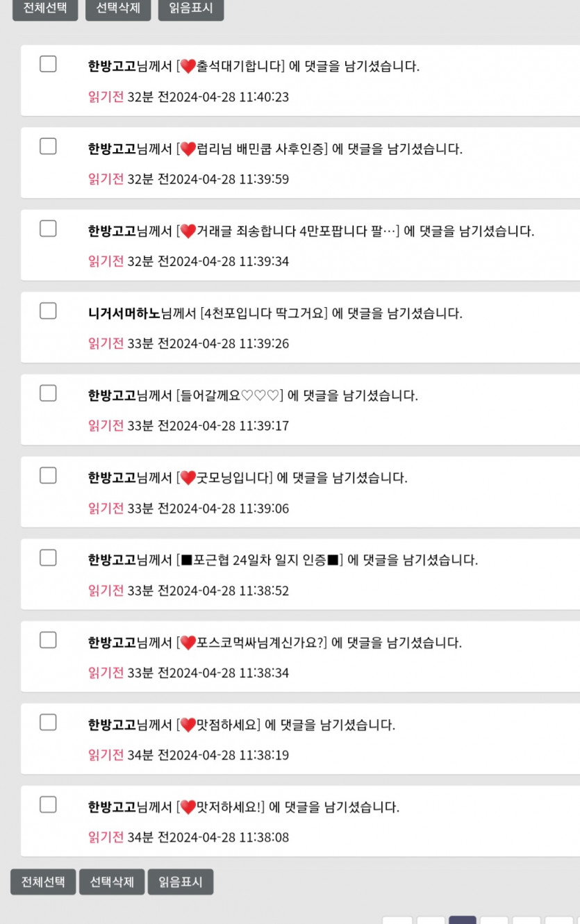Tick the checkbox for 포스코먹싸님계신가요? notification

[x=48, y=640]
